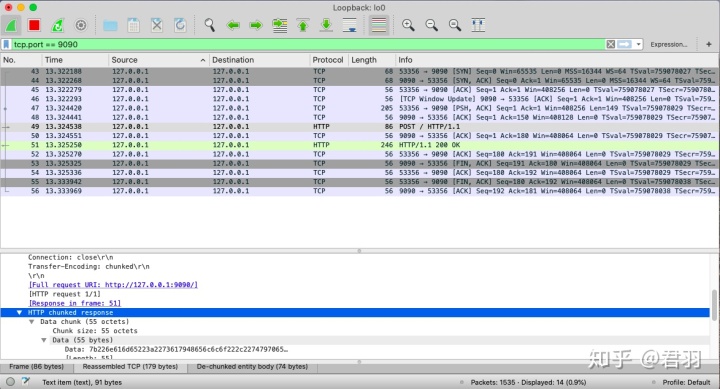Image resolution: width=720 pixels, height=389 pixels.
Task: Switch to Reassembled TCP (179 bytes) tab
Action: click(x=130, y=366)
